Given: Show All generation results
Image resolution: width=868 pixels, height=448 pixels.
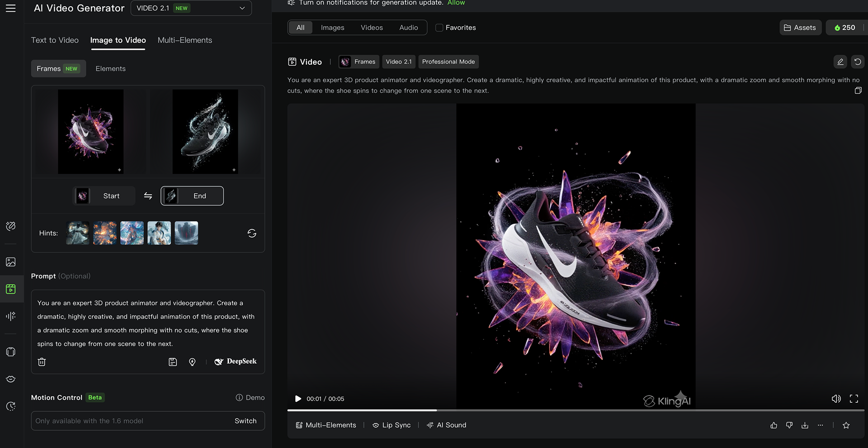Looking at the screenshot, I should [301, 28].
